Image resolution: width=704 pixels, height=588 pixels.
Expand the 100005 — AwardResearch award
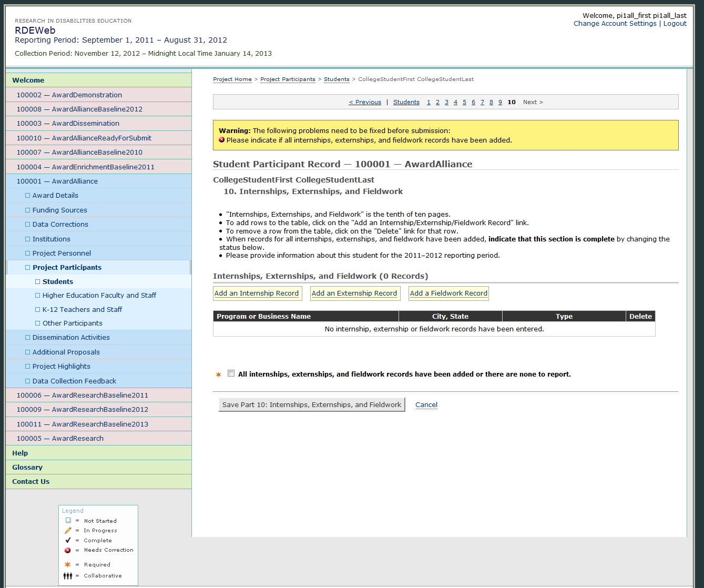(x=60, y=438)
